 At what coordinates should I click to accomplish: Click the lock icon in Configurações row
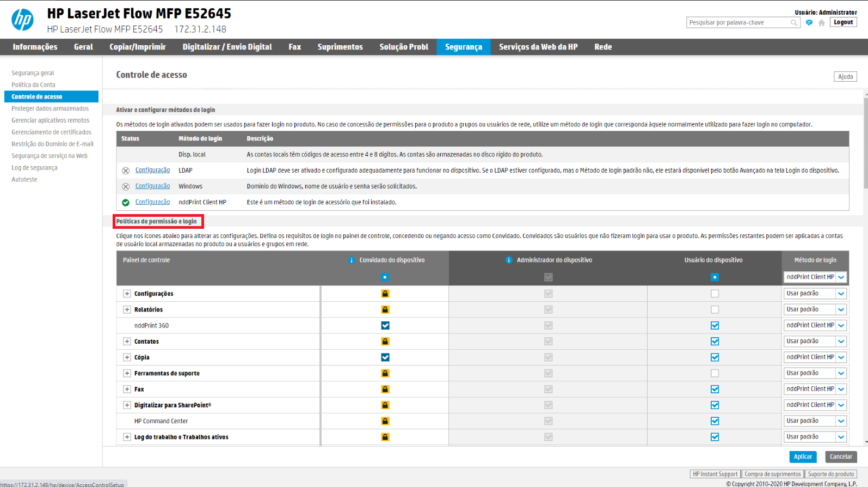(x=385, y=294)
